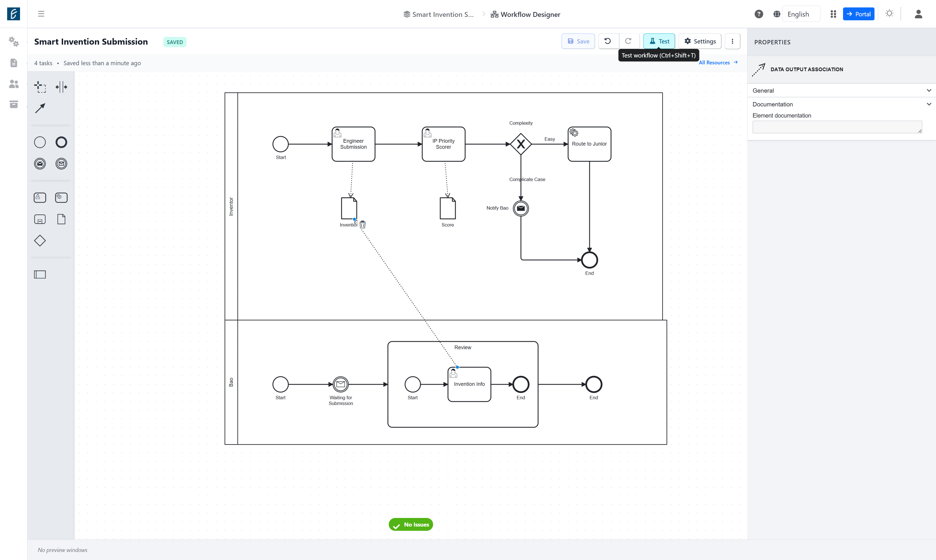Image resolution: width=936 pixels, height=560 pixels.
Task: Choose the global connect arrow tool
Action: point(40,108)
